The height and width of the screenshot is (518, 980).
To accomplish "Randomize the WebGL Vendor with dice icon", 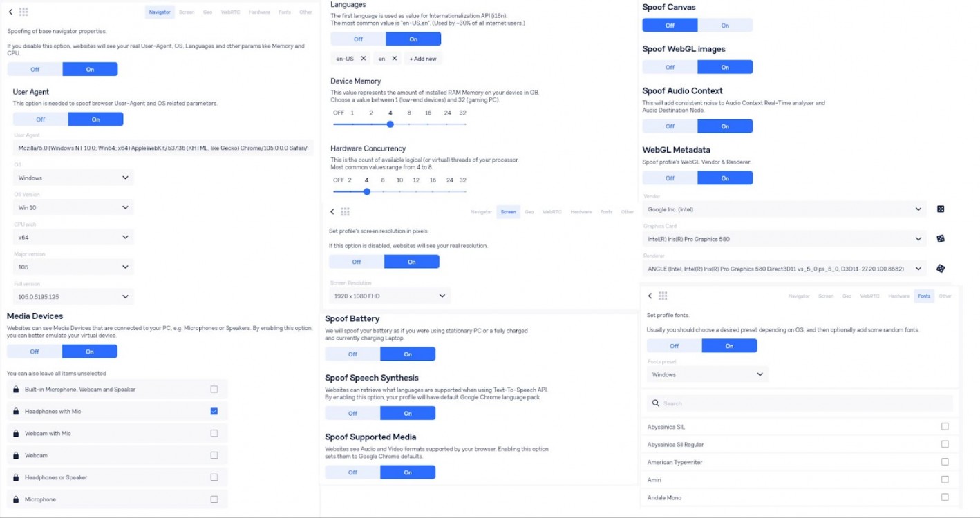I will pyautogui.click(x=941, y=209).
